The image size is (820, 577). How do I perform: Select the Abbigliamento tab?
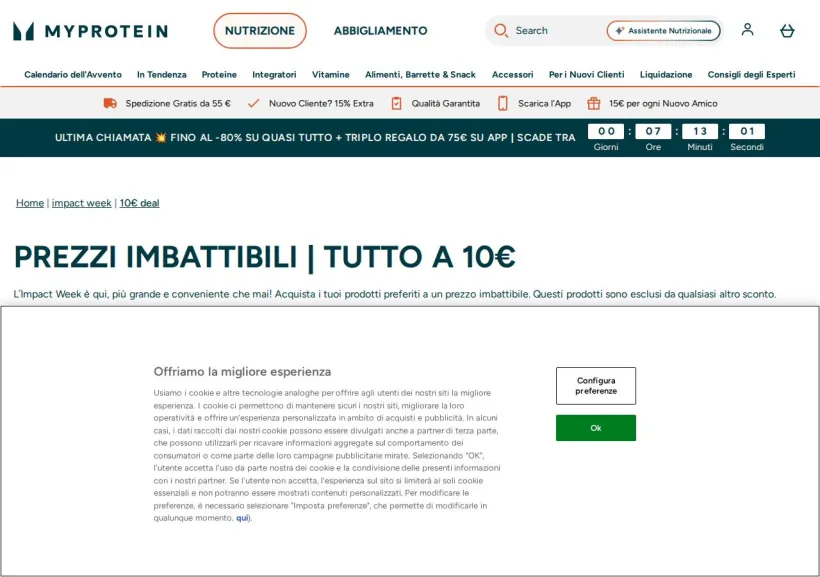(x=381, y=31)
